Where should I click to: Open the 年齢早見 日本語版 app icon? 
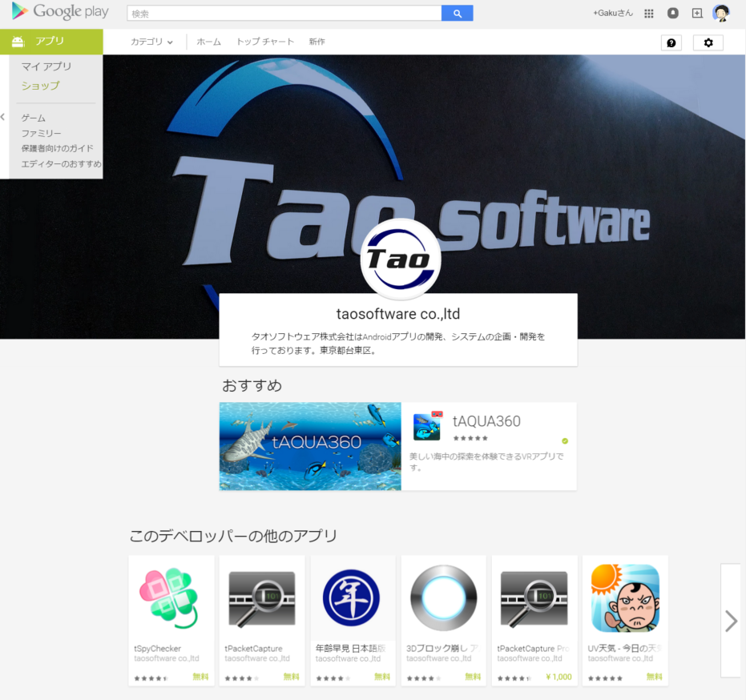pos(351,597)
